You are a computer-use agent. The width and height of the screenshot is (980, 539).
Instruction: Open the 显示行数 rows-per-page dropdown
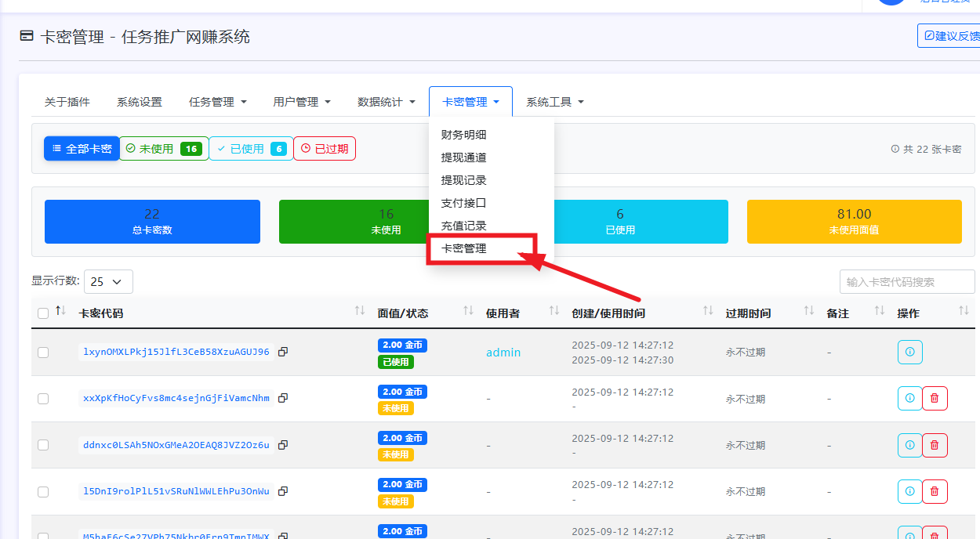coord(108,281)
